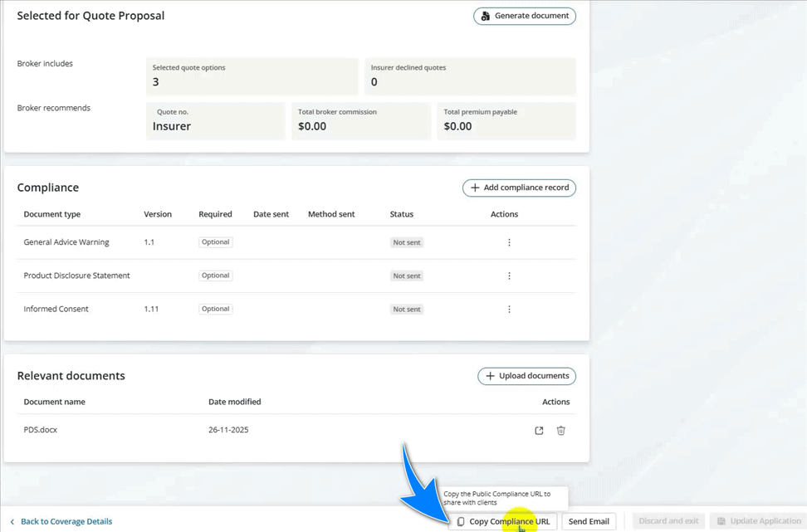This screenshot has height=532, width=807.
Task: Click the Informed Consent row label
Action: (x=56, y=310)
